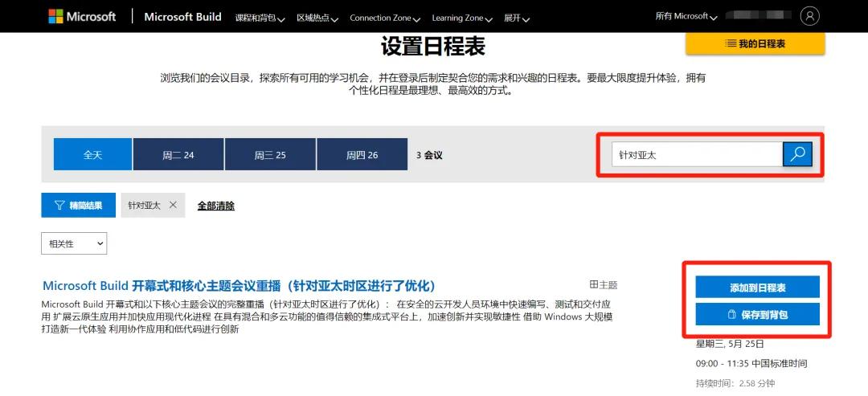The image size is (868, 396).
Task: Click the 精简结果 filter button
Action: pos(79,205)
